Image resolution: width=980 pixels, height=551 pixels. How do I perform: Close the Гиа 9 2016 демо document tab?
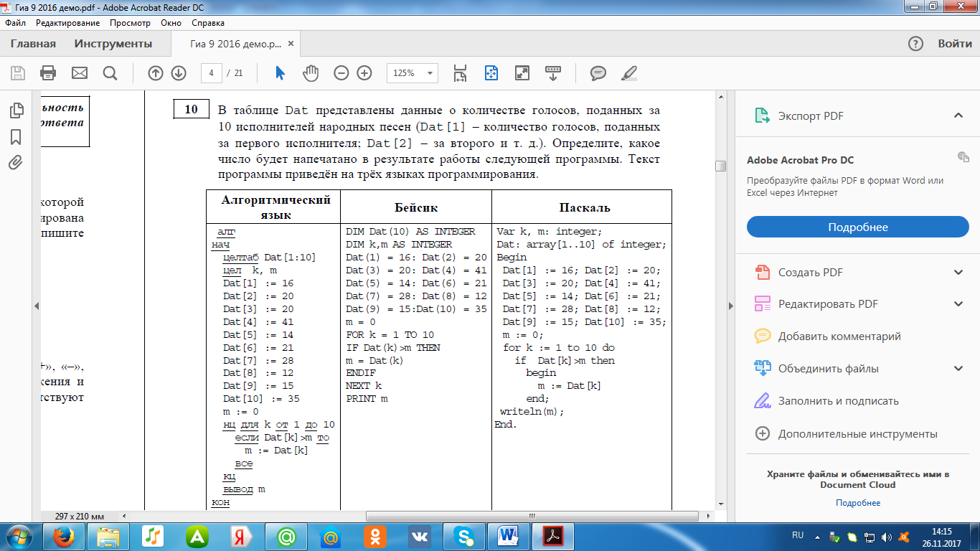[291, 44]
